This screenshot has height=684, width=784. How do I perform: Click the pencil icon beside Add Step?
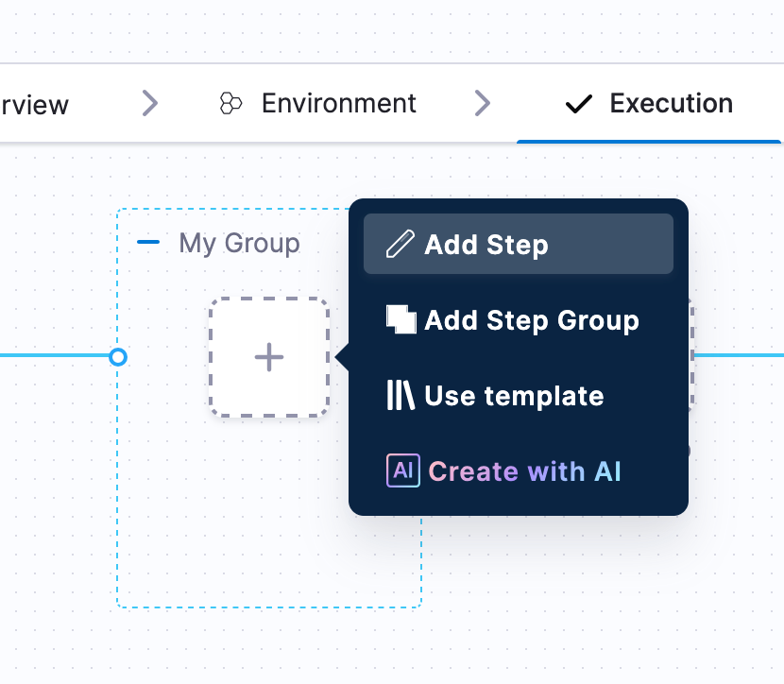[x=401, y=245]
